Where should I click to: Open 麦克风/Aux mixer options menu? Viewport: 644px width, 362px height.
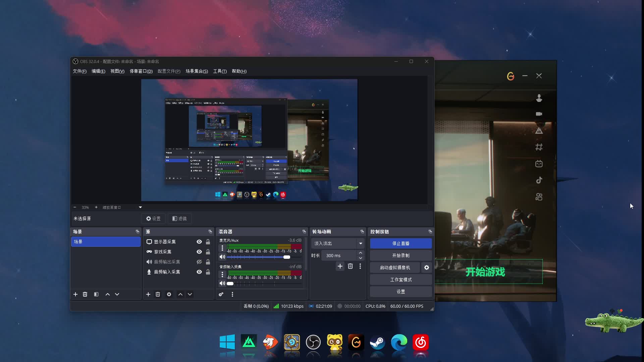222,248
